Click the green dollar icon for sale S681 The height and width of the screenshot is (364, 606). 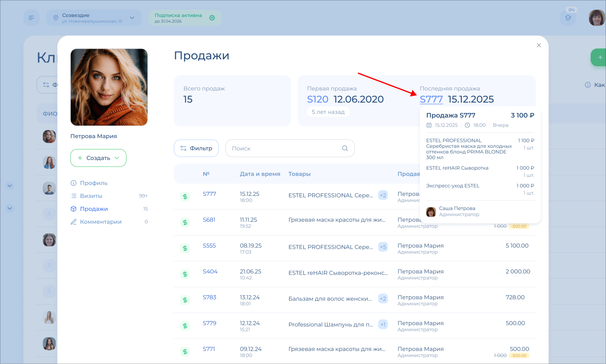(x=185, y=222)
